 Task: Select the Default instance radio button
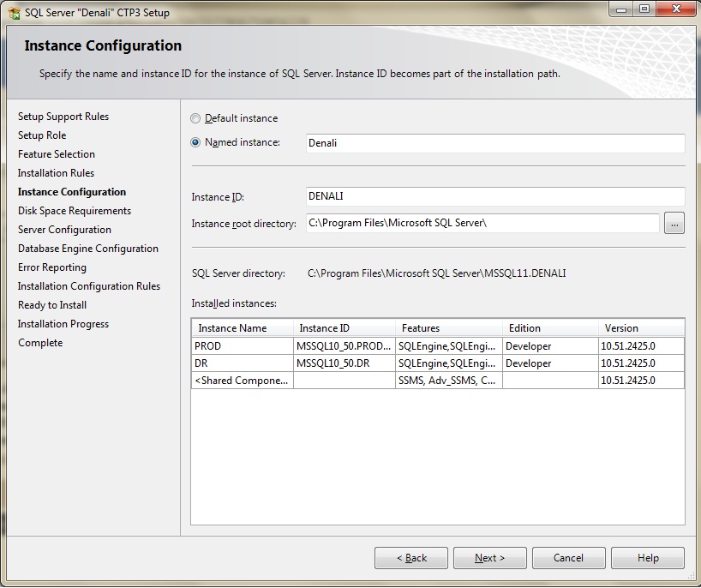196,119
